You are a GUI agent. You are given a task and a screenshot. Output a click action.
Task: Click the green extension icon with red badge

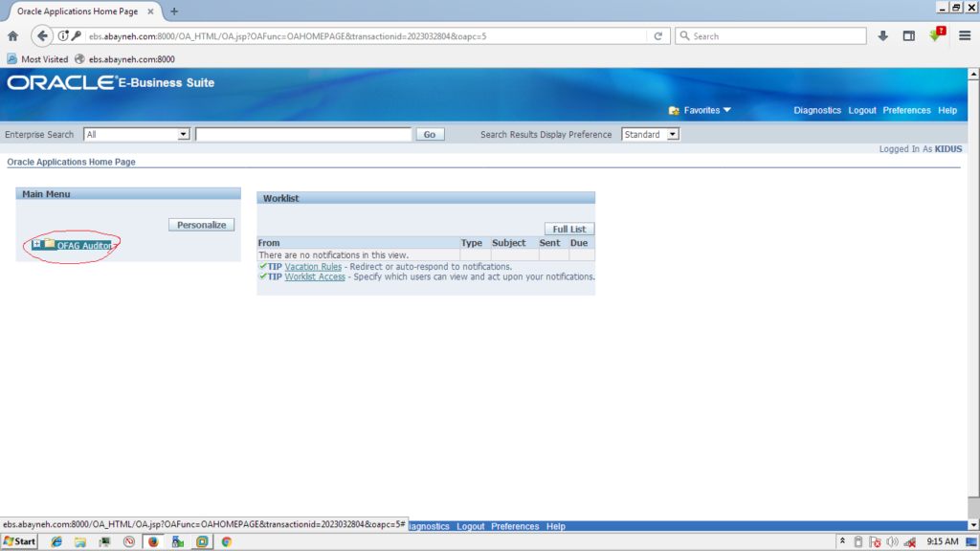point(936,35)
